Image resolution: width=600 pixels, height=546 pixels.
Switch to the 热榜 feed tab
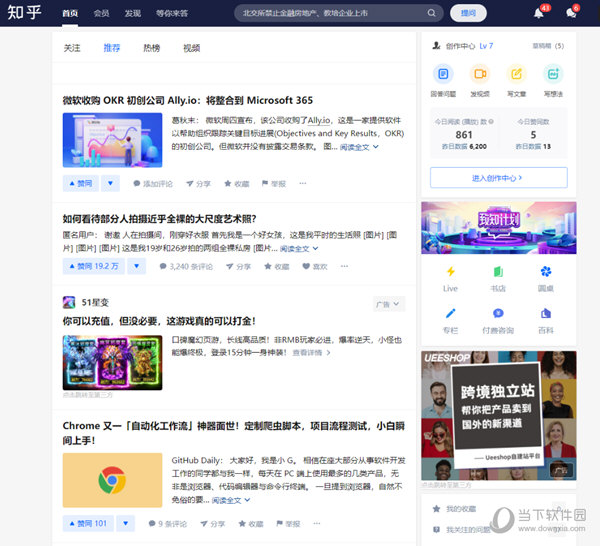coord(152,48)
